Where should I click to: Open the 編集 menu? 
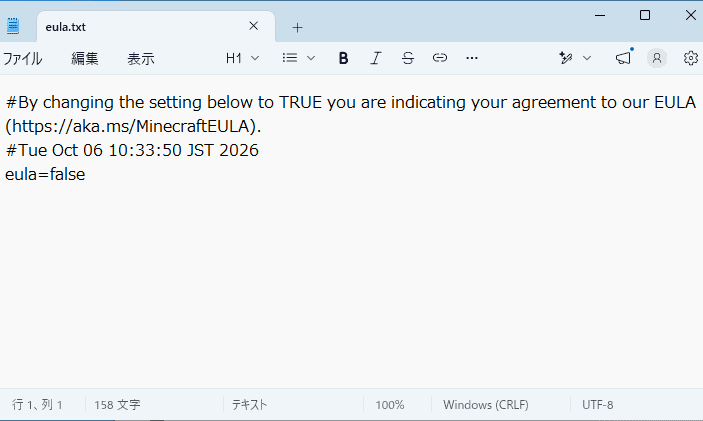pos(85,58)
